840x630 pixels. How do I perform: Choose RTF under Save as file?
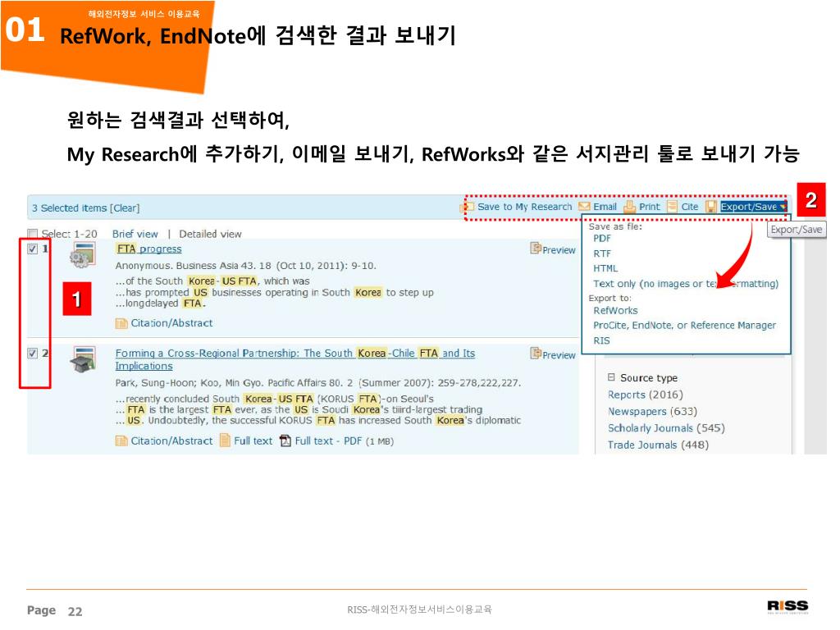tap(601, 253)
